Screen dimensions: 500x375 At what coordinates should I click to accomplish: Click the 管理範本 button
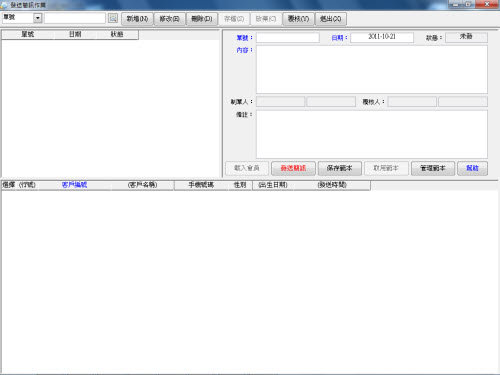pyautogui.click(x=433, y=168)
